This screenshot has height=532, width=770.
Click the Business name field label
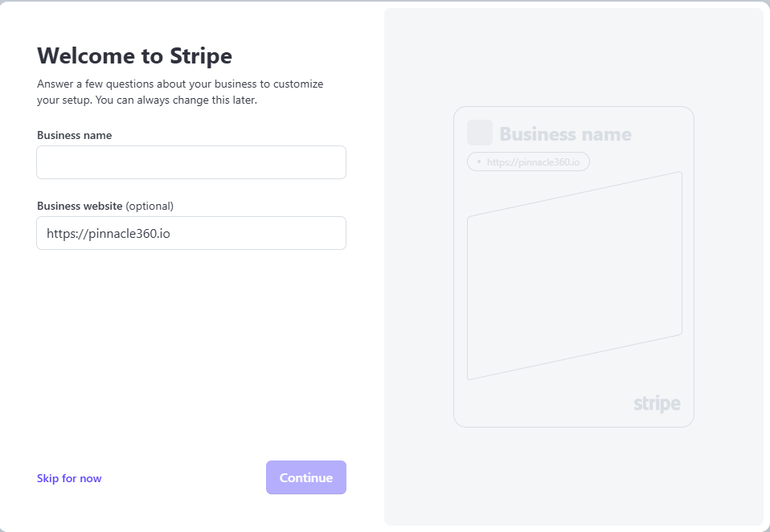pyautogui.click(x=74, y=135)
